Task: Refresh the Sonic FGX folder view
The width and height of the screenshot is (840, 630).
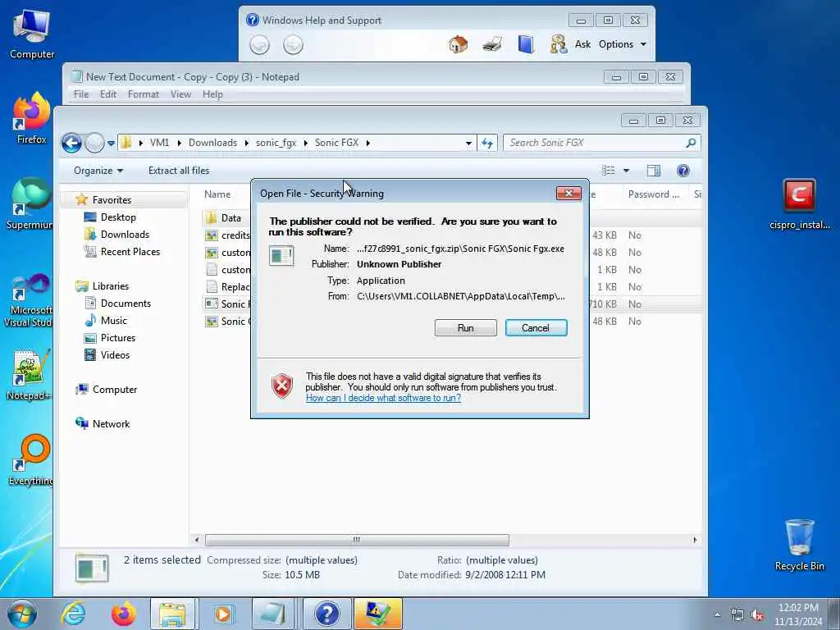Action: [487, 143]
